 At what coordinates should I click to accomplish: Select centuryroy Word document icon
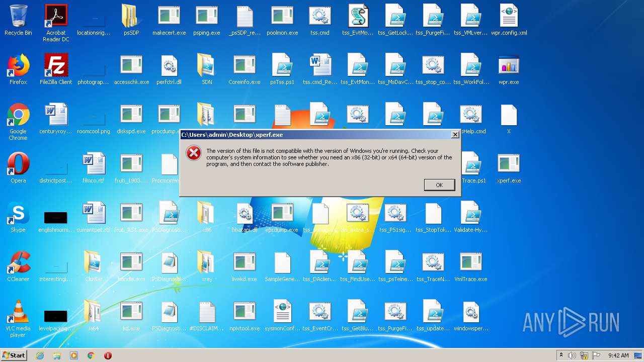coord(56,119)
